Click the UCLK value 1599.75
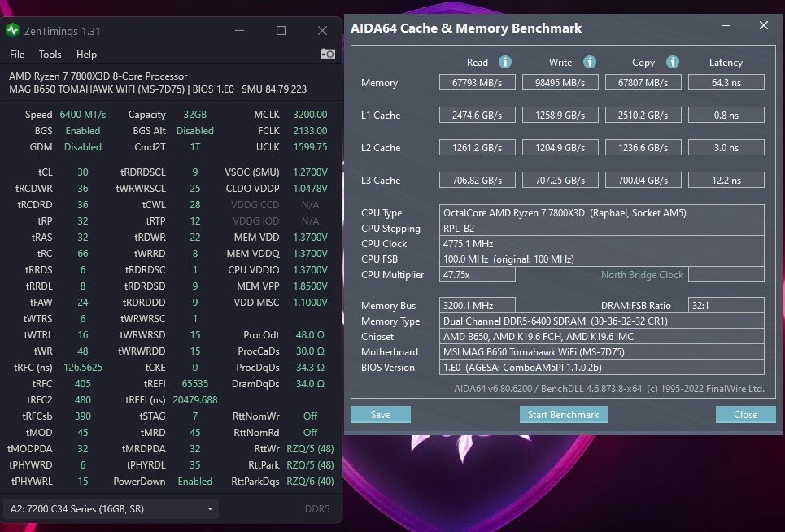 point(310,147)
